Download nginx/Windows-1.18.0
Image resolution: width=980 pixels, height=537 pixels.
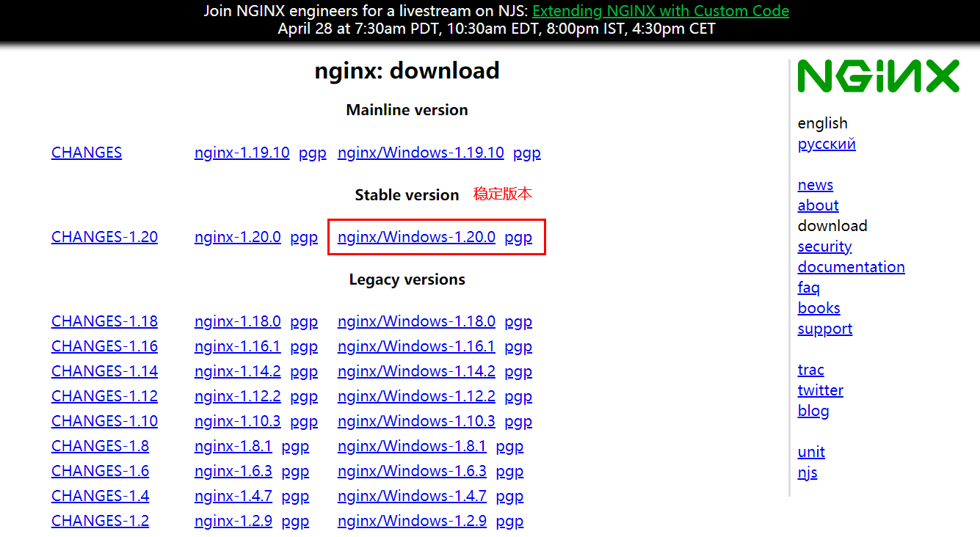(x=416, y=321)
